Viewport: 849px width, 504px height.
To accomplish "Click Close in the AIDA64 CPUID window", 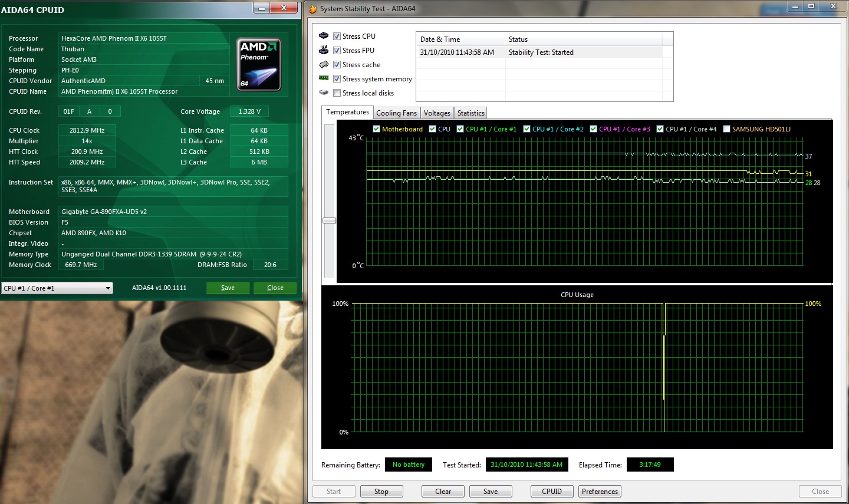I will pyautogui.click(x=275, y=288).
